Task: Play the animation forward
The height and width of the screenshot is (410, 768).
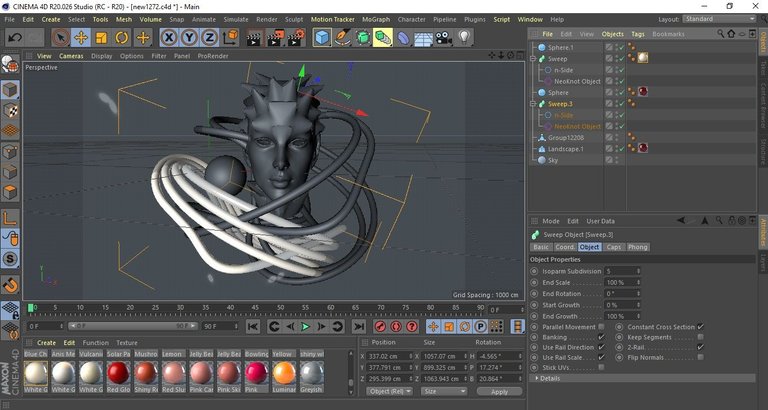Action: pyautogui.click(x=306, y=326)
